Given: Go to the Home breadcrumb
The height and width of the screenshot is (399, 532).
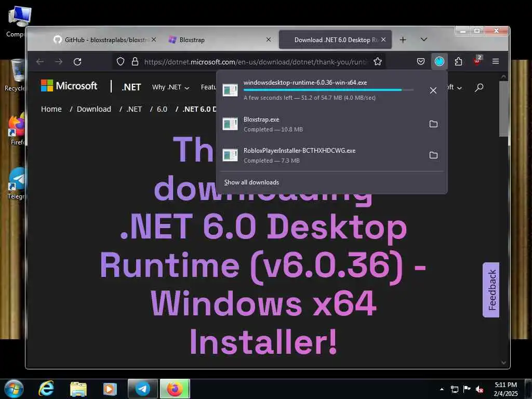Looking at the screenshot, I should [x=51, y=109].
